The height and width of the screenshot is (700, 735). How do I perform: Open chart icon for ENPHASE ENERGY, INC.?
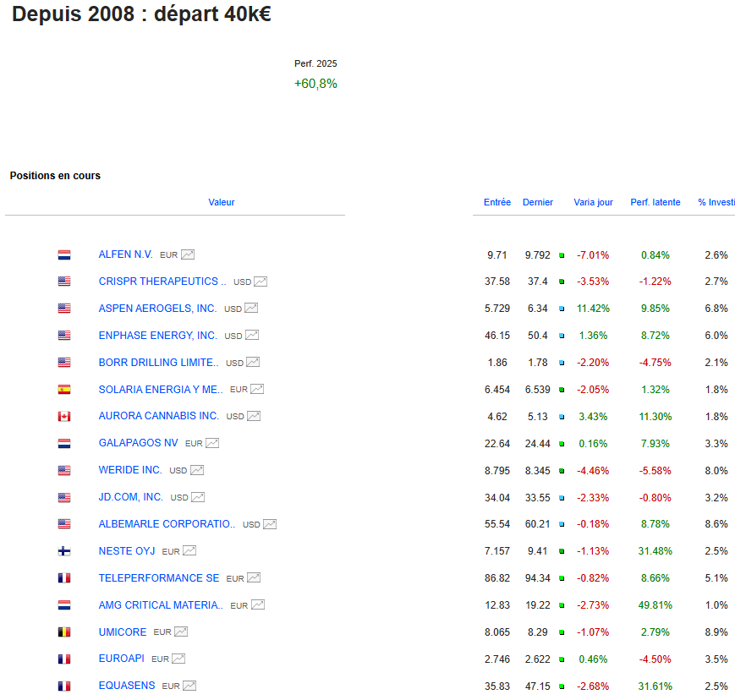point(252,336)
